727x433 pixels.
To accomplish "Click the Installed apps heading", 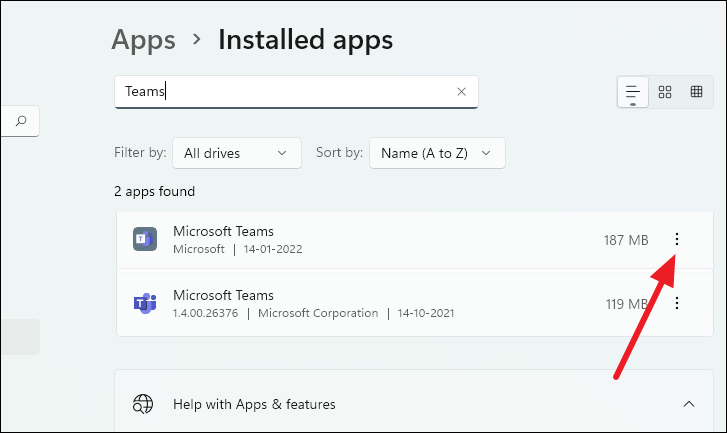I will pos(306,40).
